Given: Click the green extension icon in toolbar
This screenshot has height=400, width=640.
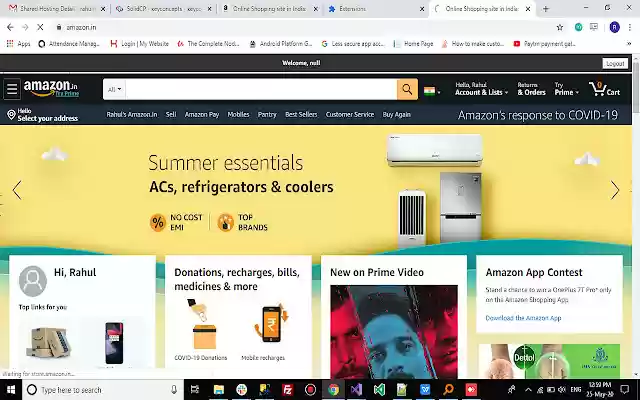Looking at the screenshot, I should pos(578,27).
